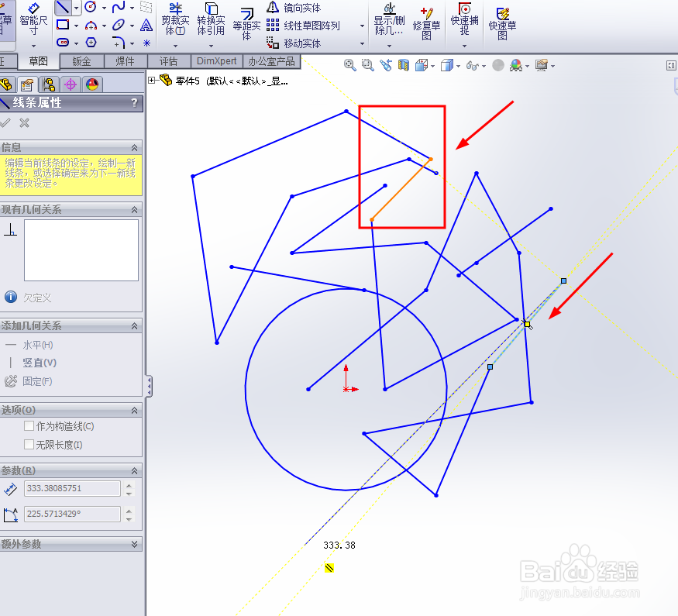Open Line tool dropdown arrow
678x616 pixels.
(76, 8)
